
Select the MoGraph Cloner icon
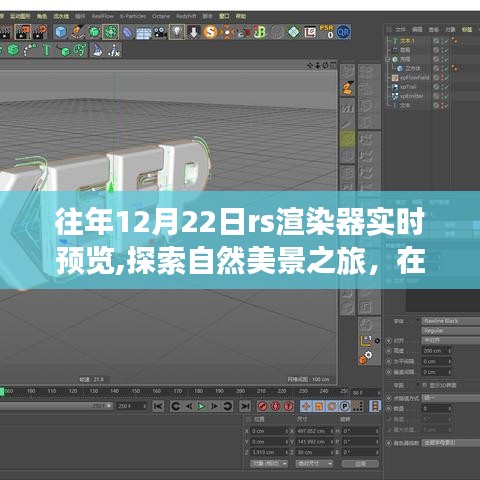[x=14, y=50]
